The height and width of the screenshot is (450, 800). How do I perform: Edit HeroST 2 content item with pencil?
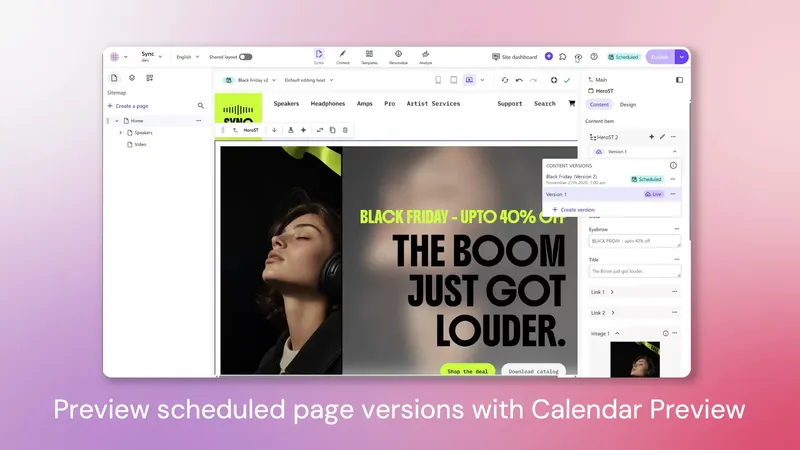point(662,137)
